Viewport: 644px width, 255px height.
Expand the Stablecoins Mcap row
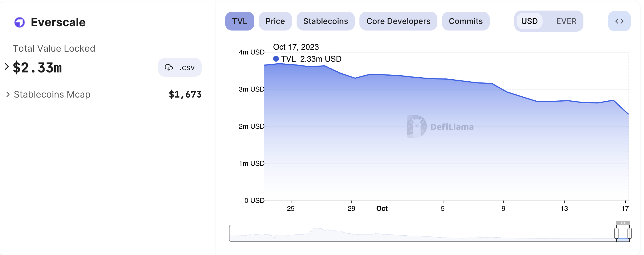coord(8,94)
